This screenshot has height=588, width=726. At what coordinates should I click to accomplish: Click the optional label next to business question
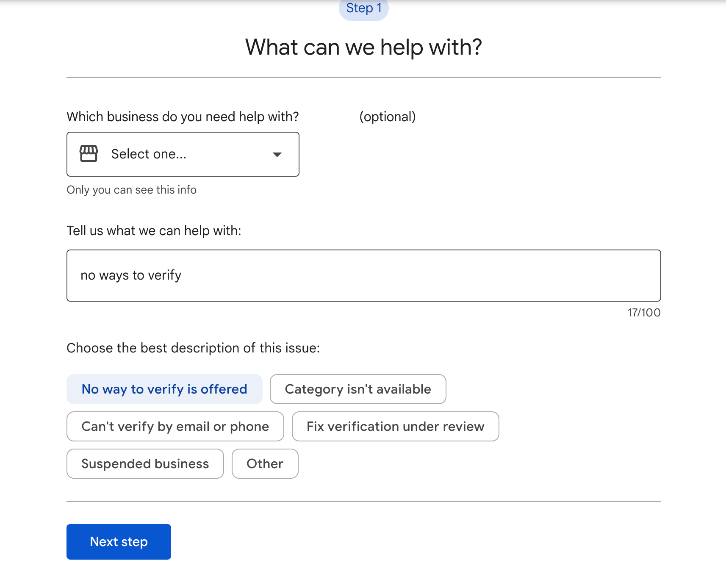pyautogui.click(x=388, y=116)
